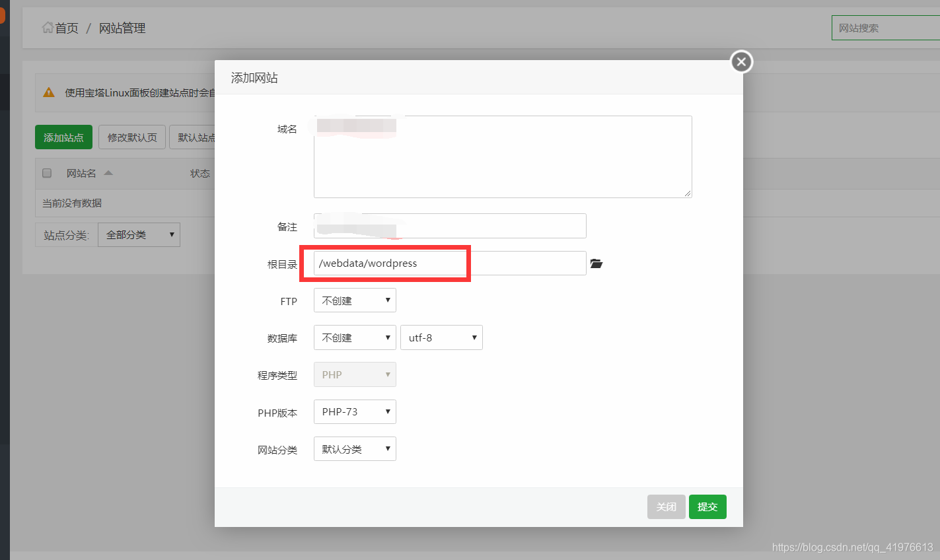Open the folder browser icon for root directory
This screenshot has height=560, width=940.
pyautogui.click(x=596, y=263)
